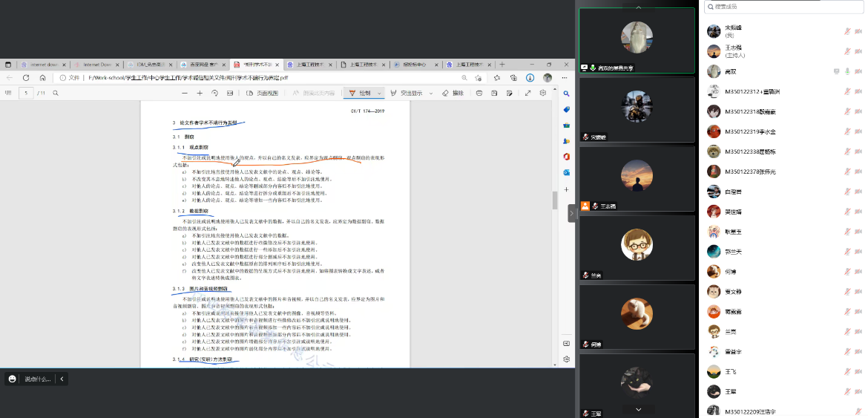Click the browser refresh button
The image size is (868, 418).
tap(26, 77)
